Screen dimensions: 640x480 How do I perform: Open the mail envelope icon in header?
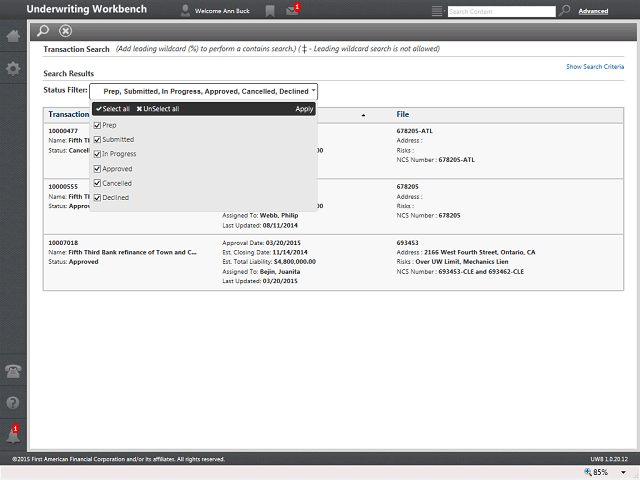[292, 10]
